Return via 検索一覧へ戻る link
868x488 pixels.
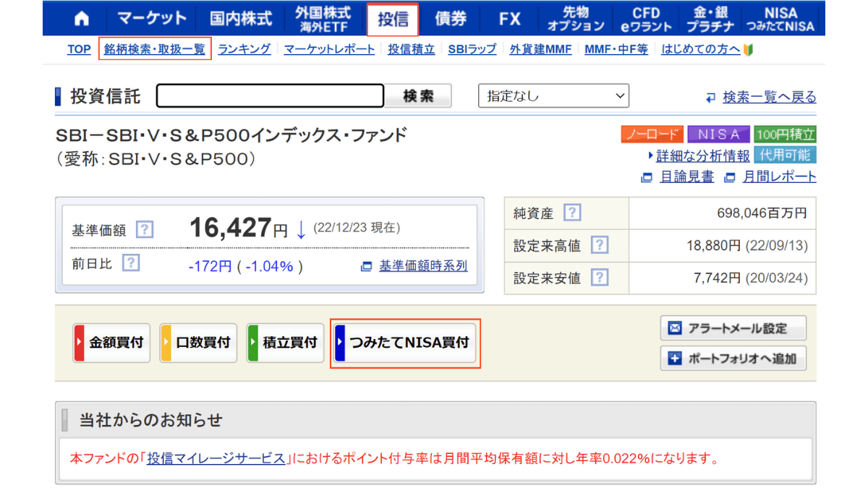[x=770, y=97]
